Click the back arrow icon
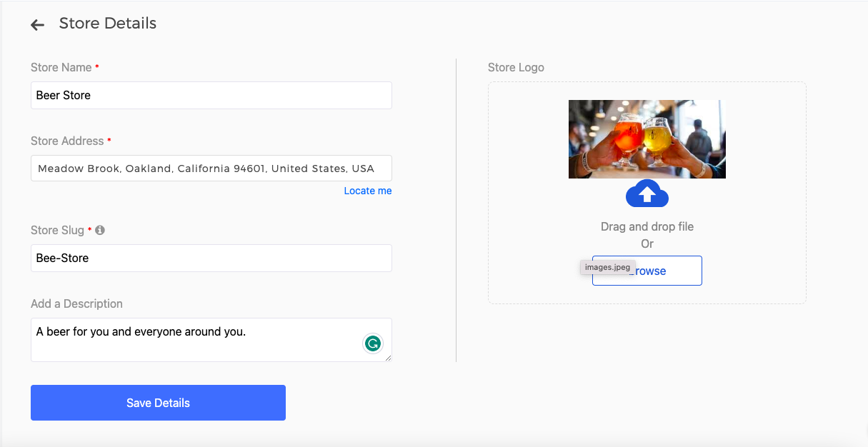Screen dimensions: 868x447 pos(38,25)
